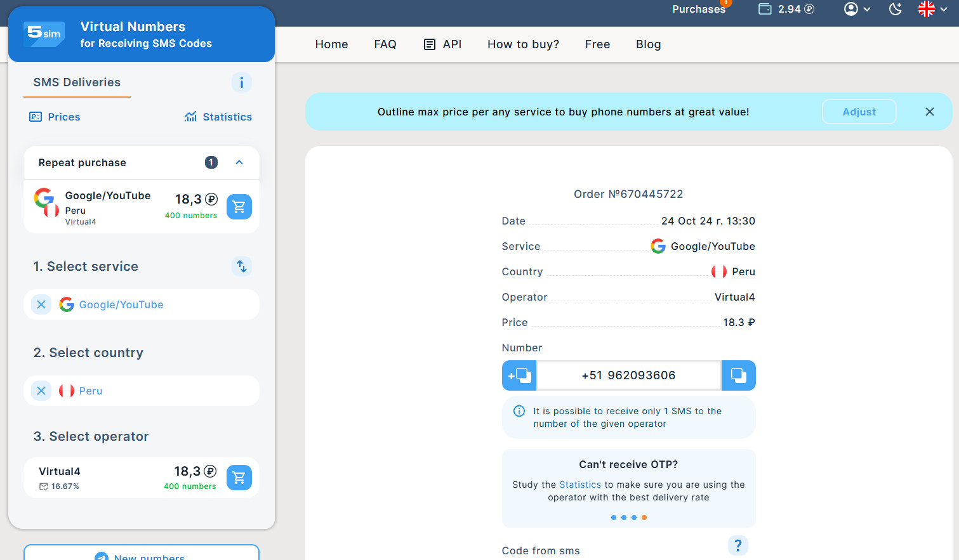This screenshot has width=959, height=560.
Task: Click the Repeat purchase count badge
Action: [211, 162]
